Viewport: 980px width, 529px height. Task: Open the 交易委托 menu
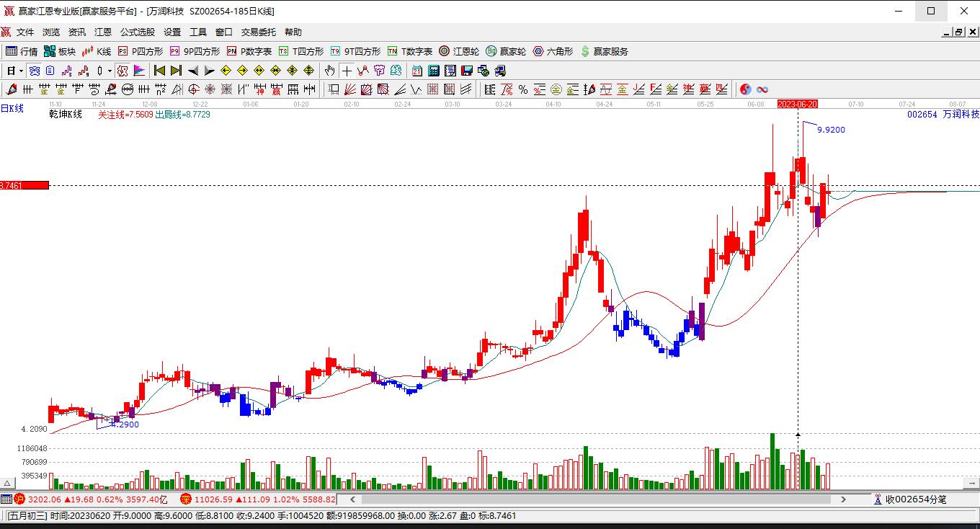[x=259, y=32]
